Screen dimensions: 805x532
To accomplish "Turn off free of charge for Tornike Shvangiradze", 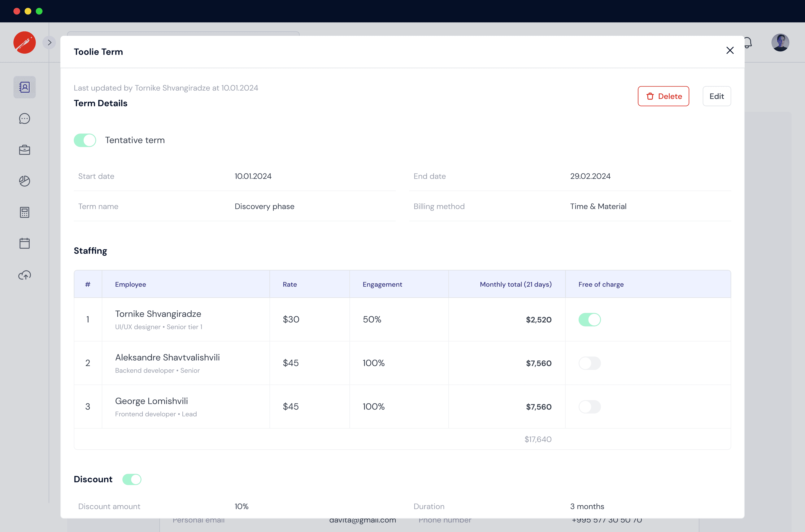I will [590, 319].
